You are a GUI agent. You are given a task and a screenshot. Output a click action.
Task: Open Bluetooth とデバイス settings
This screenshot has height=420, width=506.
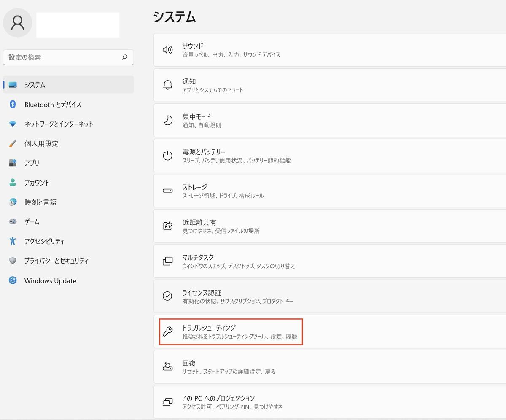click(68, 104)
